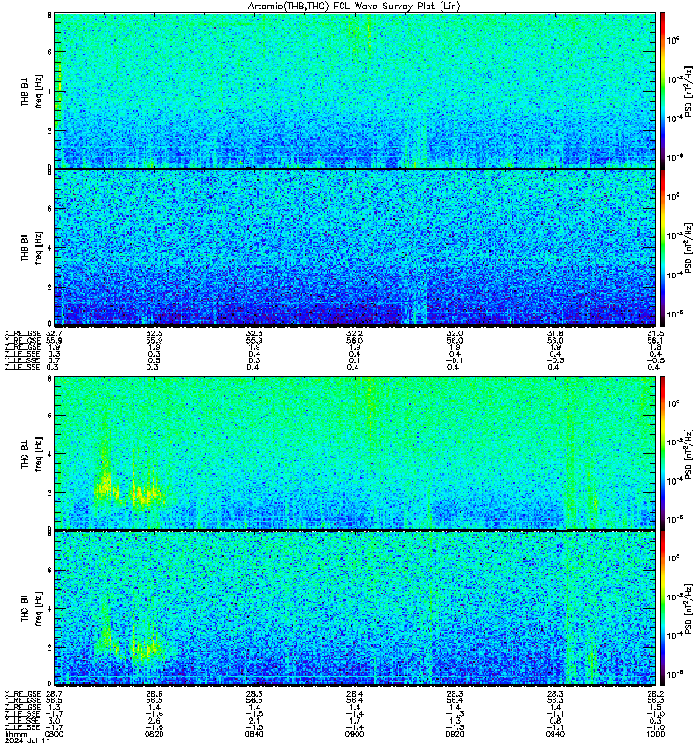The image size is (700, 747).
Task: Select the 'THB B⊥ freq [Hz]' axis label
Action: click(x=32, y=91)
